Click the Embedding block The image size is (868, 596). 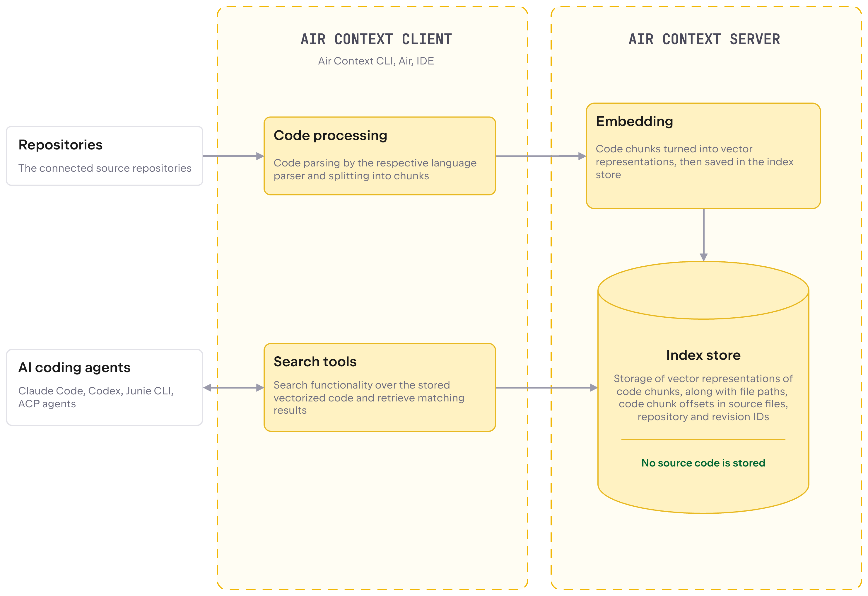pyautogui.click(x=703, y=156)
